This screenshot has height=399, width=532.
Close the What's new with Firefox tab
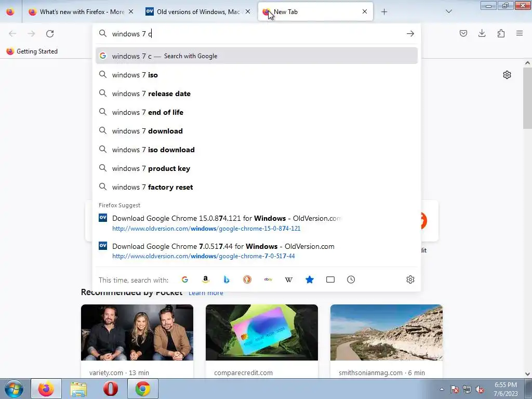[x=131, y=11]
